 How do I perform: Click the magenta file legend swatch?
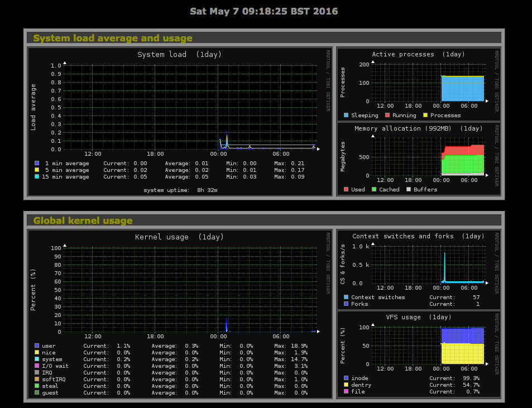(346, 391)
